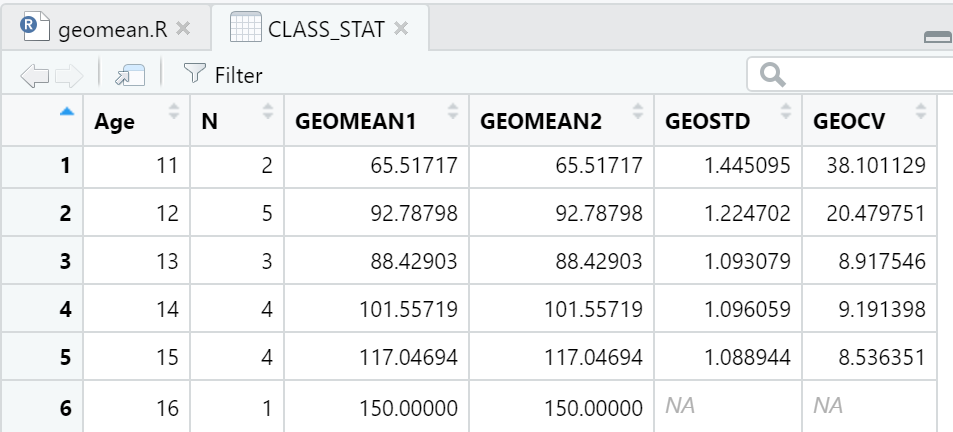Click sort arrows beside Age header
Screen dimensions: 953x432
[174, 111]
